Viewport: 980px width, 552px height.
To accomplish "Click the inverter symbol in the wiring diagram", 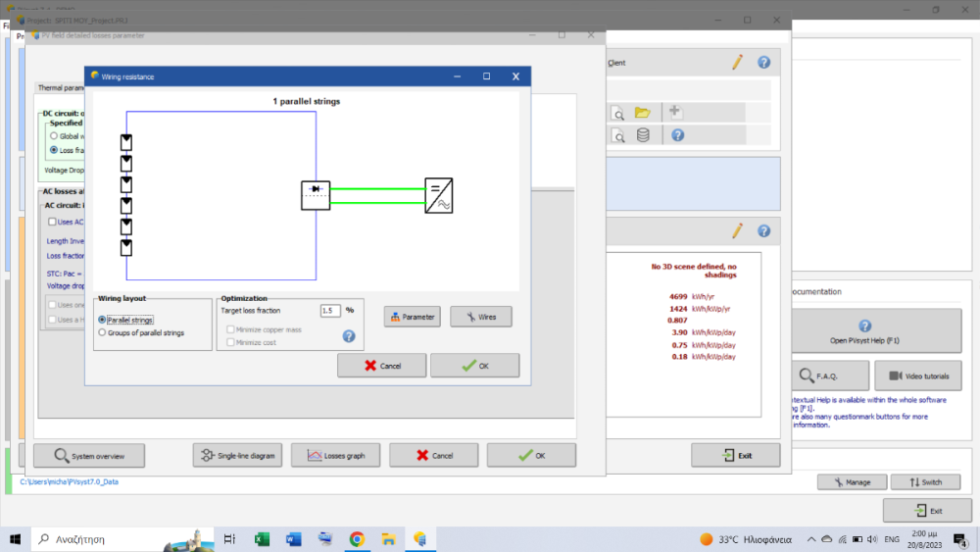I will pos(438,196).
